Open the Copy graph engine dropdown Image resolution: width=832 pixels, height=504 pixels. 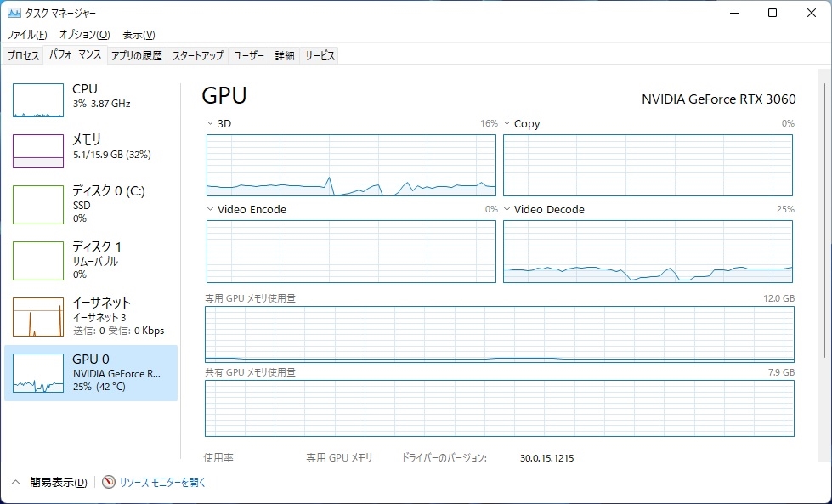507,124
